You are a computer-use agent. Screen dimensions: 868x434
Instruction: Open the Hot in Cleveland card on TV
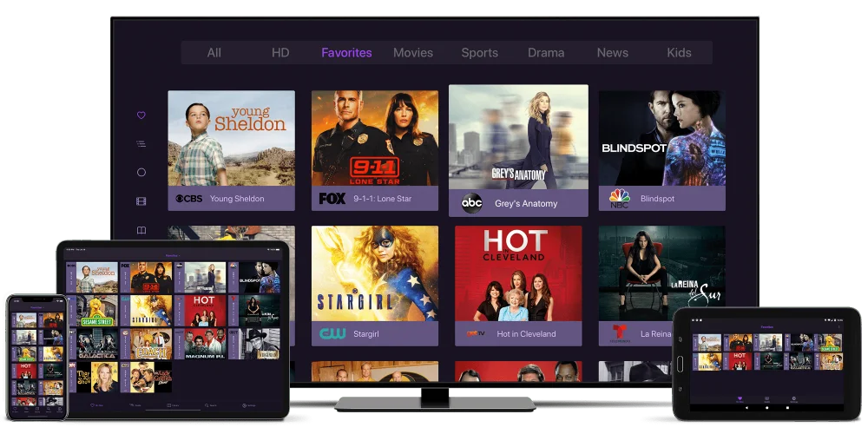(518, 286)
